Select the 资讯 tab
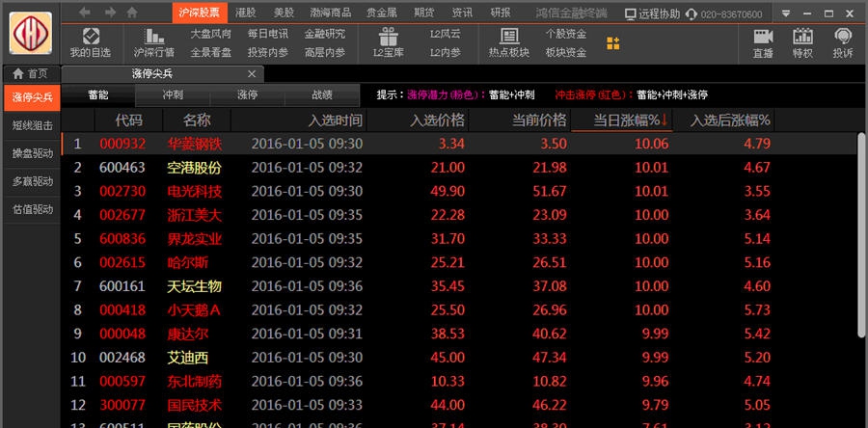868x428 pixels. pos(462,13)
